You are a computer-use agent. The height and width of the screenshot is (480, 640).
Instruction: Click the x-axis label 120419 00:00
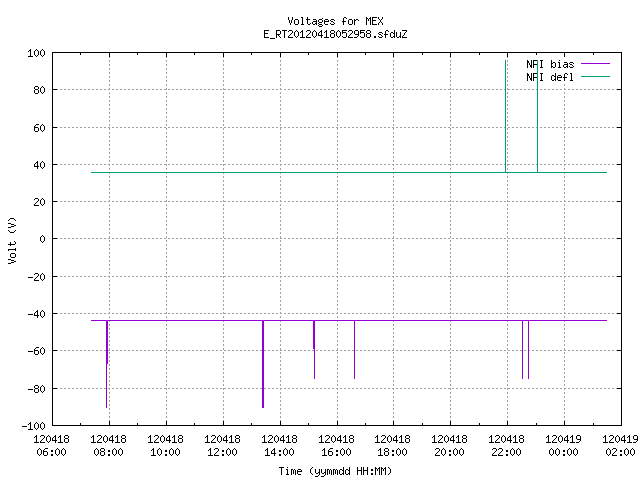pyautogui.click(x=564, y=445)
